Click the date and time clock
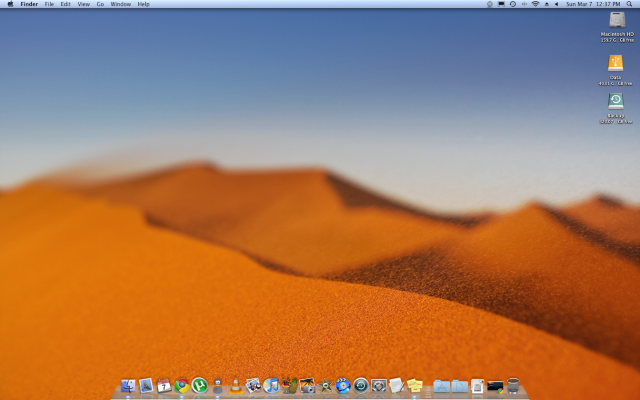Screen dimensions: 640x400 pyautogui.click(x=593, y=4)
